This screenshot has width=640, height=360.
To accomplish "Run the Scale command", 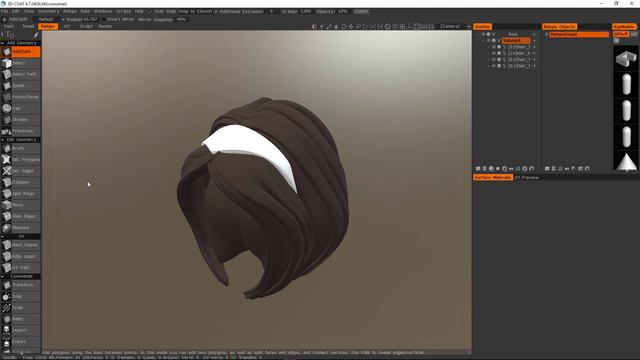I will [20, 308].
